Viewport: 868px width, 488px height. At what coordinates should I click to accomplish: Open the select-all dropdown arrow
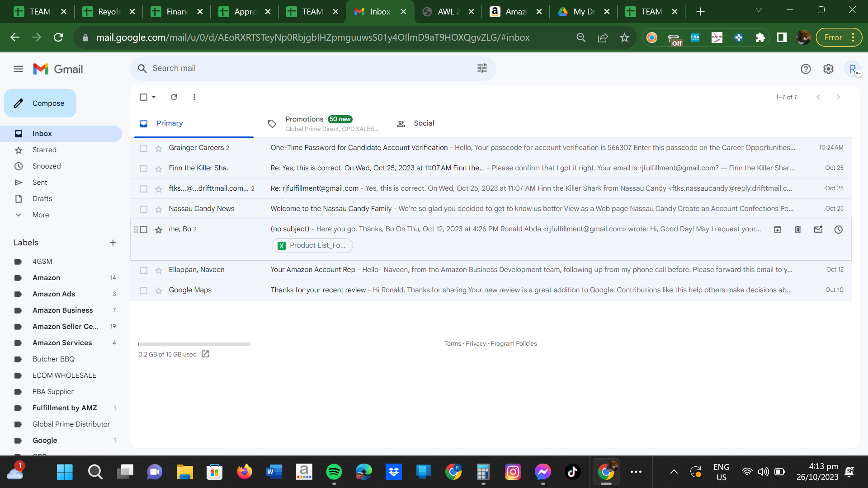[154, 97]
